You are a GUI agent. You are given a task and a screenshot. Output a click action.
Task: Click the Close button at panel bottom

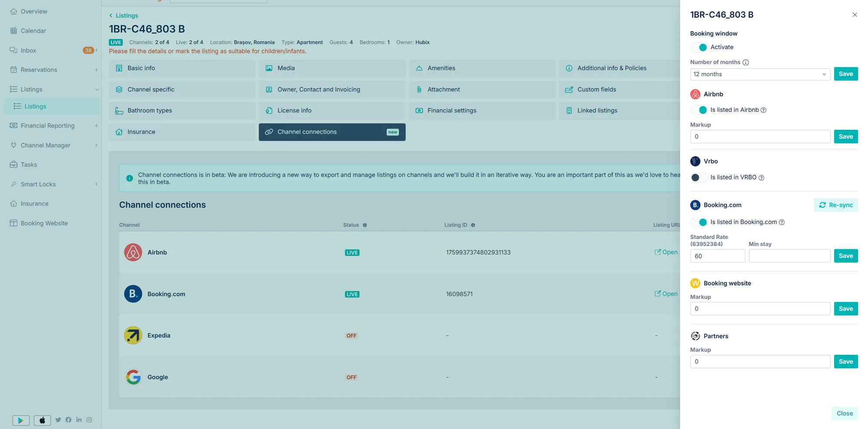845,413
